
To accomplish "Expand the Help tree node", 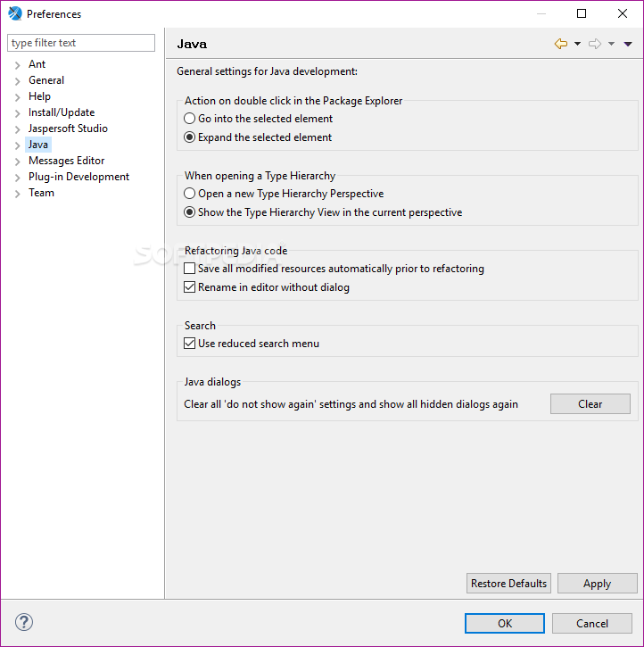I will tap(17, 97).
